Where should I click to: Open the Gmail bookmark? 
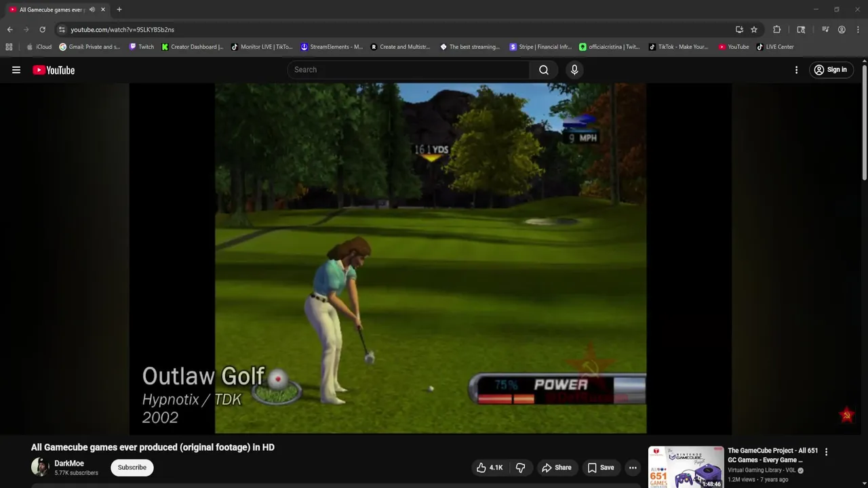click(90, 47)
